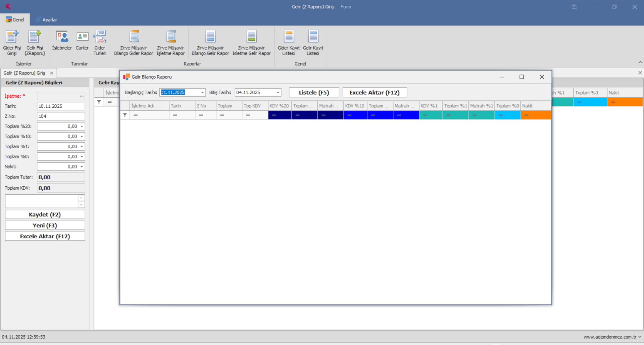The image size is (644, 345).
Task: Click the orange Nakit filter cell
Action: (x=536, y=115)
